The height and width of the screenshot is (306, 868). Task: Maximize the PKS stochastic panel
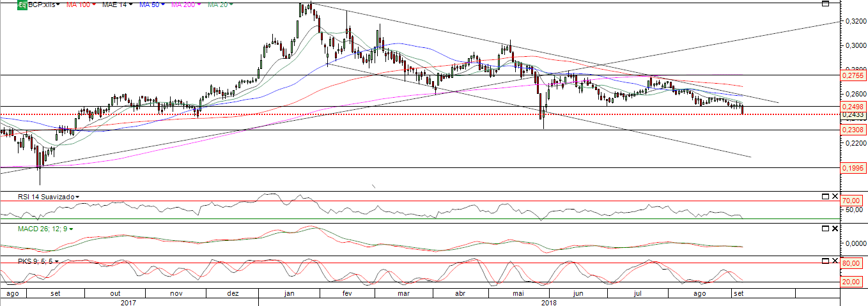825,261
